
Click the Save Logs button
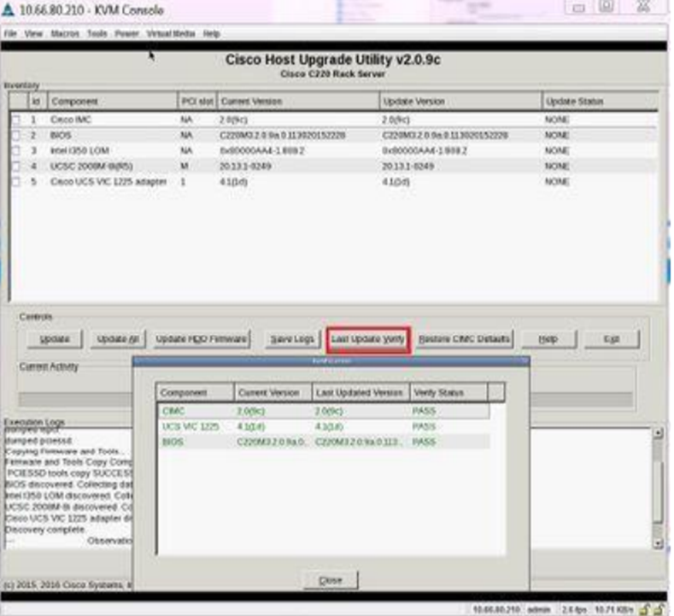[292, 339]
